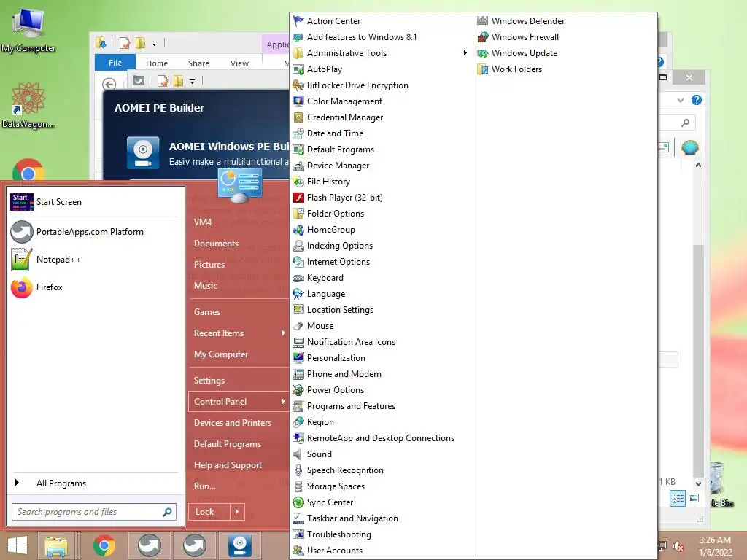Expand the Administrative Tools submenu arrow
Image resolution: width=747 pixels, height=560 pixels.
pyautogui.click(x=465, y=53)
